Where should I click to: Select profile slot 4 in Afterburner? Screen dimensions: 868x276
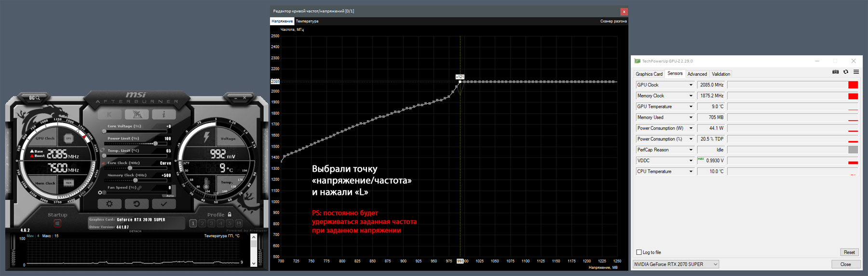[220, 223]
